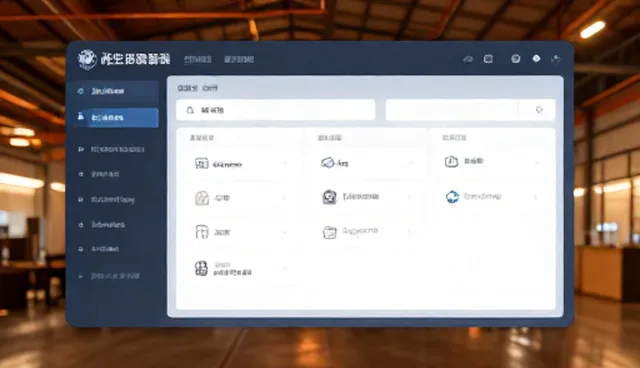Click the cloud-shaped icon in the top-right header
The image size is (640, 368).
pos(468,59)
